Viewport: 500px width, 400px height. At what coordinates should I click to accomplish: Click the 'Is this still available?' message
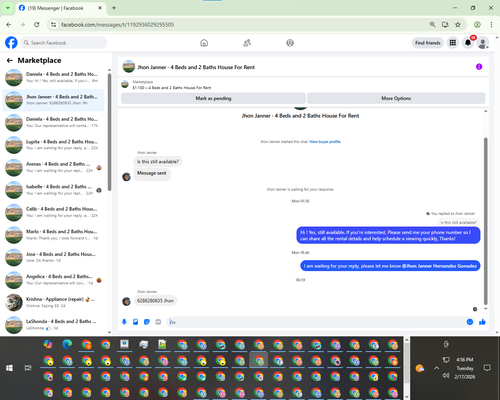[x=158, y=162]
